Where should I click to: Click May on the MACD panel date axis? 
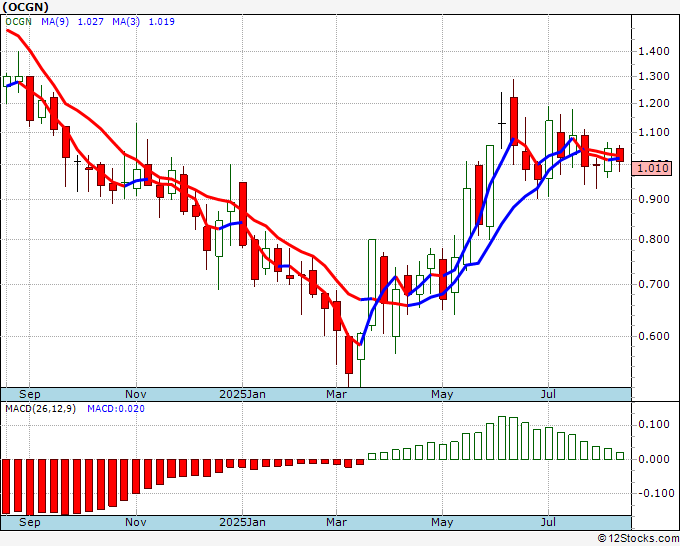(442, 522)
